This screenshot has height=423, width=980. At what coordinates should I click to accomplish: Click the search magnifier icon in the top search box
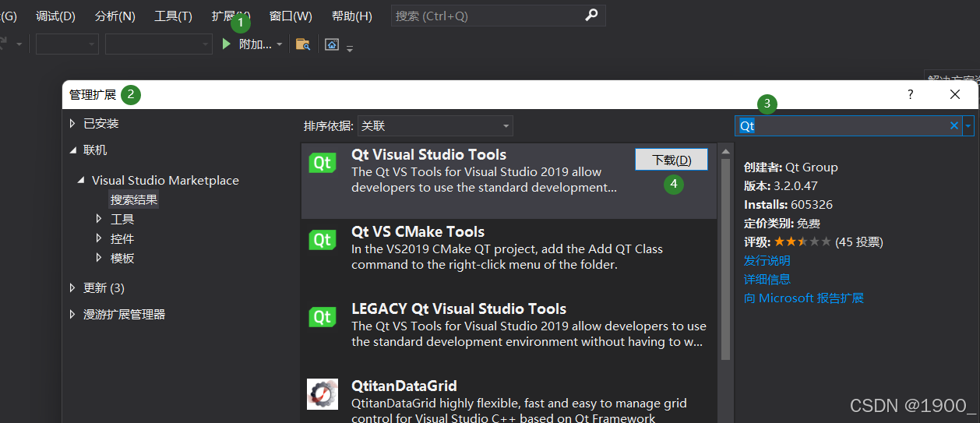591,15
